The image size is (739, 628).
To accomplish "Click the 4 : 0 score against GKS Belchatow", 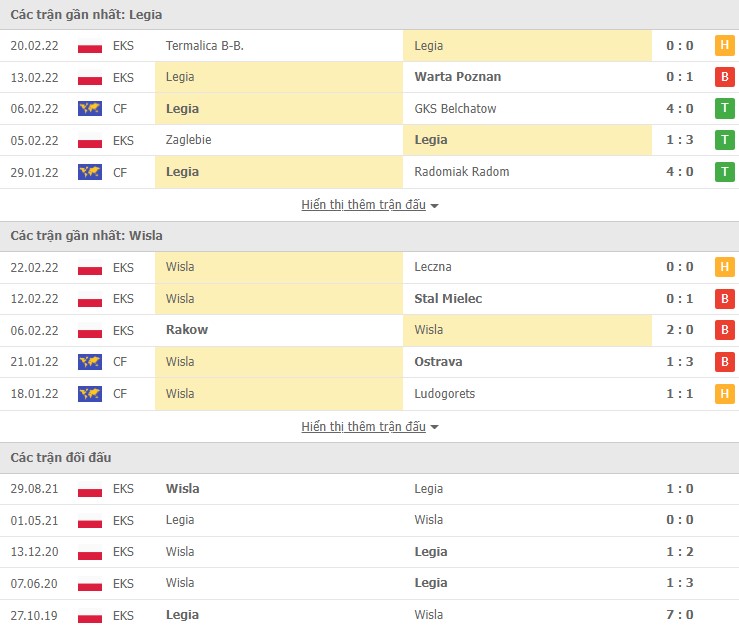I will click(679, 109).
